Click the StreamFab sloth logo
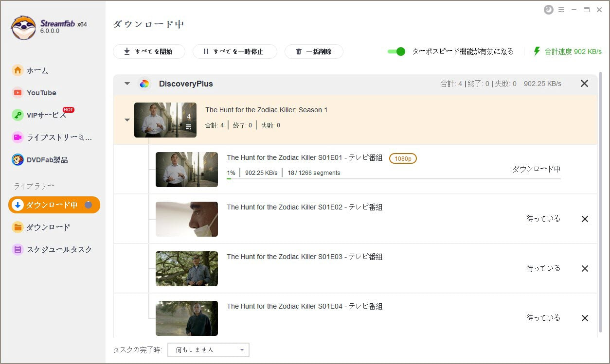This screenshot has width=610, height=364. pyautogui.click(x=23, y=27)
